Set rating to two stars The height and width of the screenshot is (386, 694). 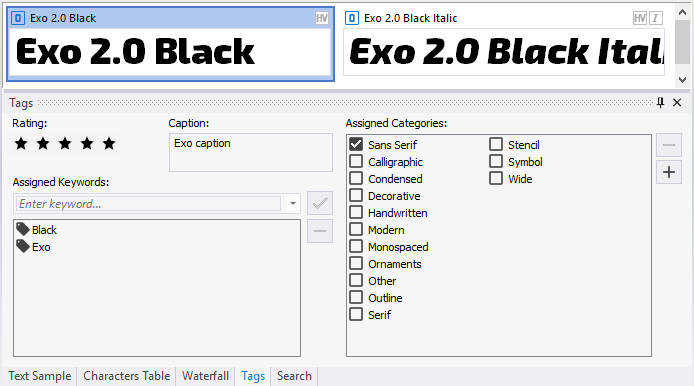point(43,143)
